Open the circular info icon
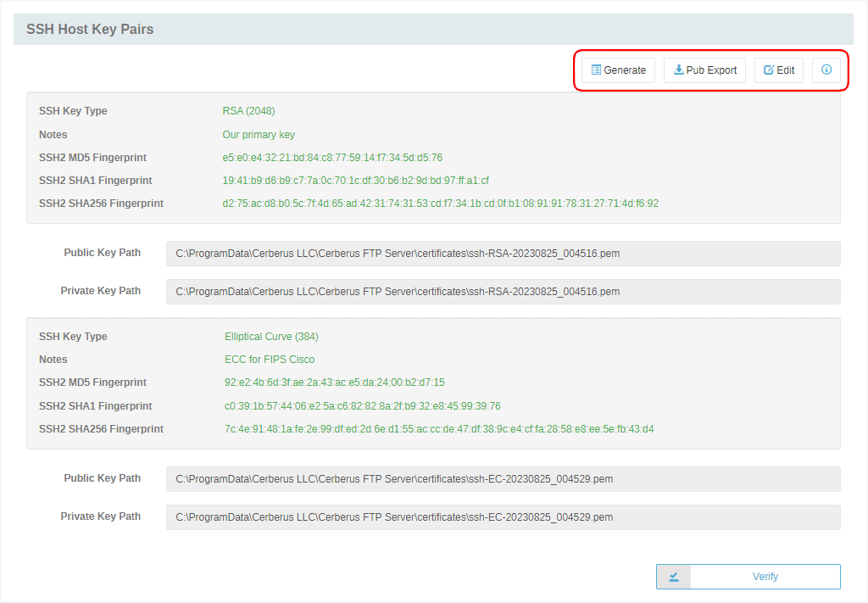The image size is (868, 603). [x=826, y=70]
